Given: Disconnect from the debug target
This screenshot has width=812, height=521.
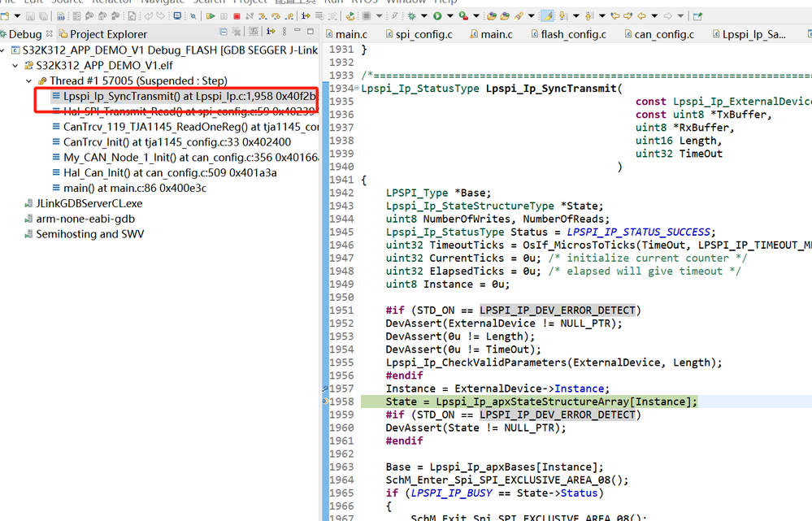Looking at the screenshot, I should click(249, 16).
